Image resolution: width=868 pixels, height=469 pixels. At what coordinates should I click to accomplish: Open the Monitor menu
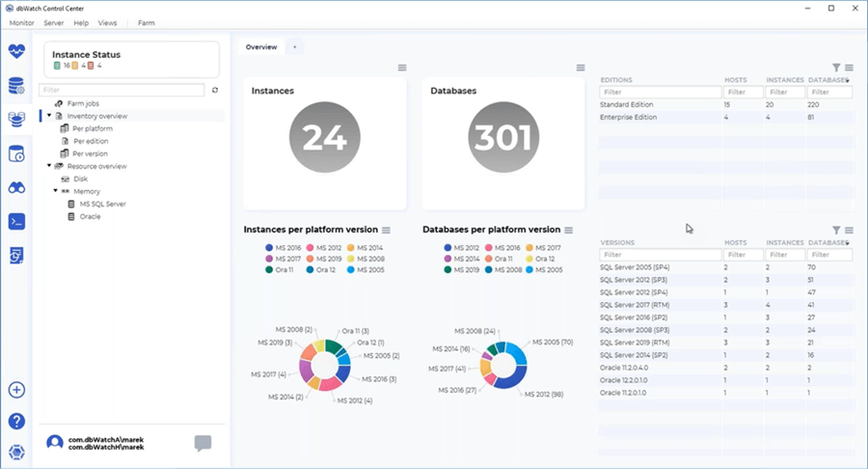[x=21, y=23]
